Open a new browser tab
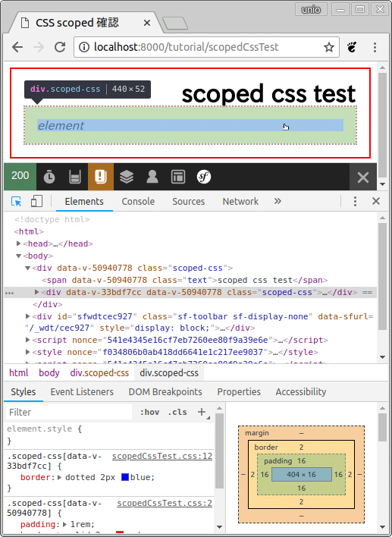The height and width of the screenshot is (537, 392). pos(175,24)
